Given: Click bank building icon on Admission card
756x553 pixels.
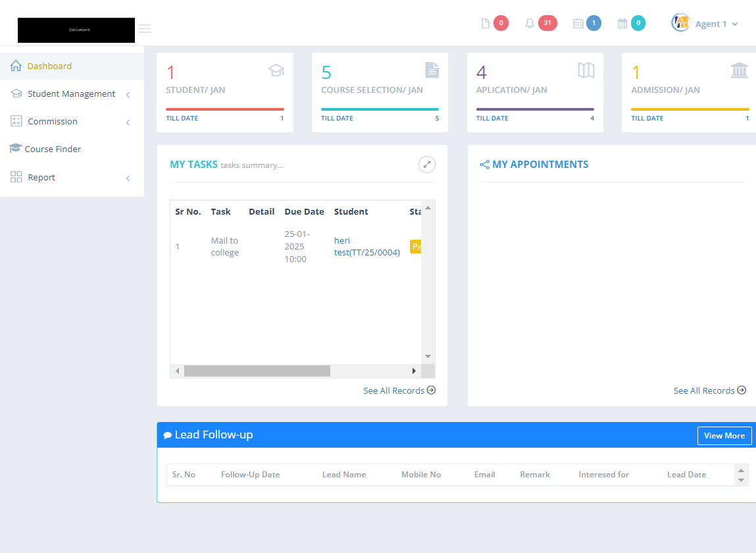Looking at the screenshot, I should (740, 70).
